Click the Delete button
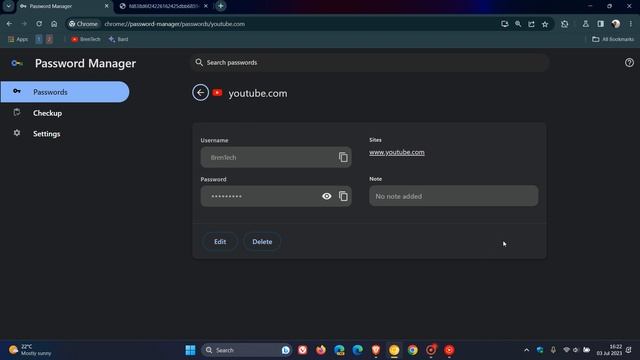The height and width of the screenshot is (360, 640). [262, 242]
